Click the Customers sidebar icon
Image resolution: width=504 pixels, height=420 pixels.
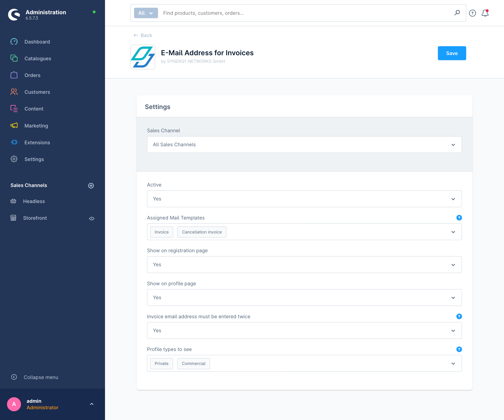[13, 92]
